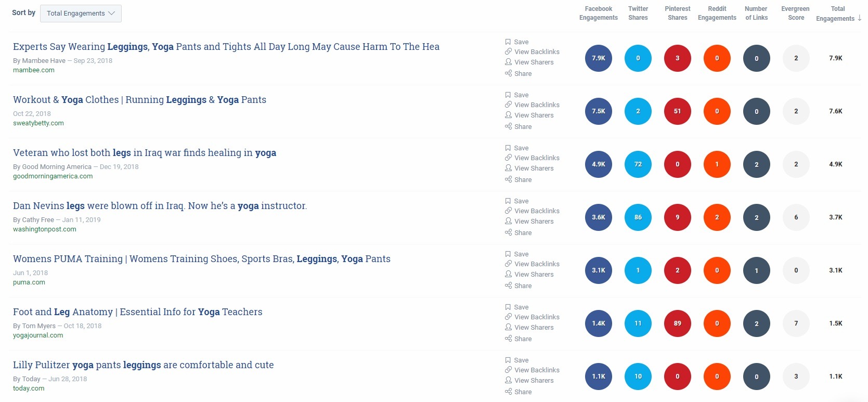
Task: Open the Sort by Total Engagements dropdown
Action: pyautogui.click(x=81, y=14)
